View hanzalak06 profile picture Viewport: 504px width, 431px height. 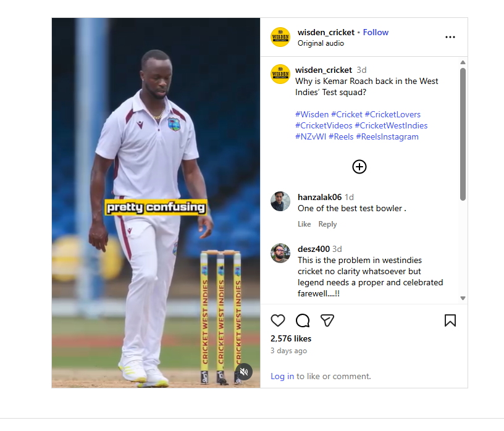[280, 201]
